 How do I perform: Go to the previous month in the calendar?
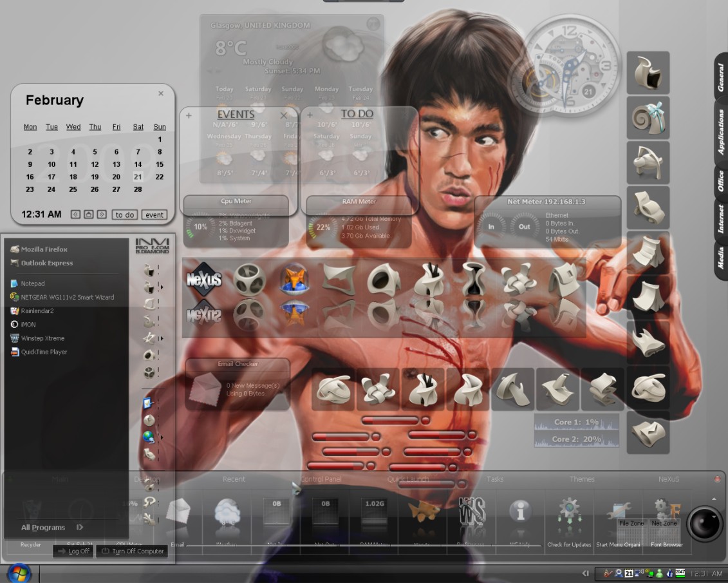pos(75,215)
